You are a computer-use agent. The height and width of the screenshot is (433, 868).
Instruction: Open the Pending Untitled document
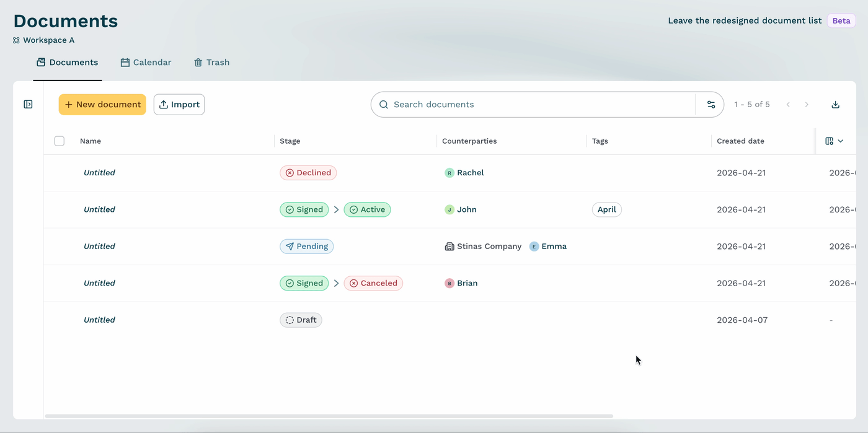click(x=99, y=247)
